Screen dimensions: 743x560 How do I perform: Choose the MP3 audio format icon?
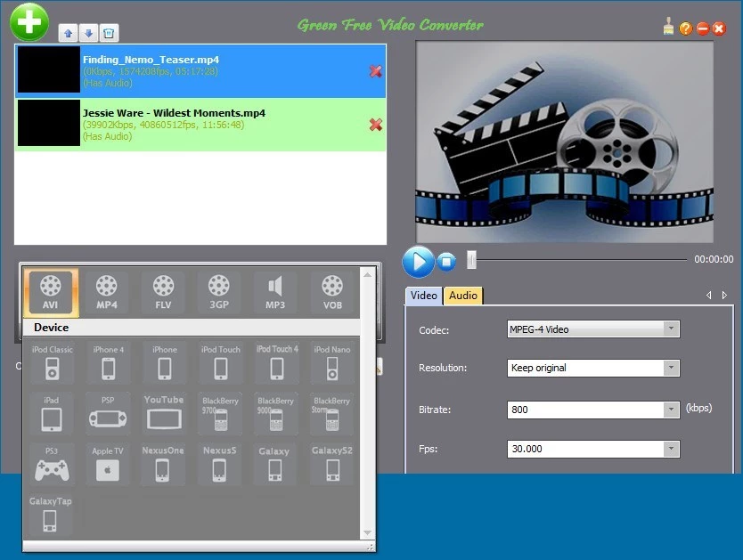(275, 292)
